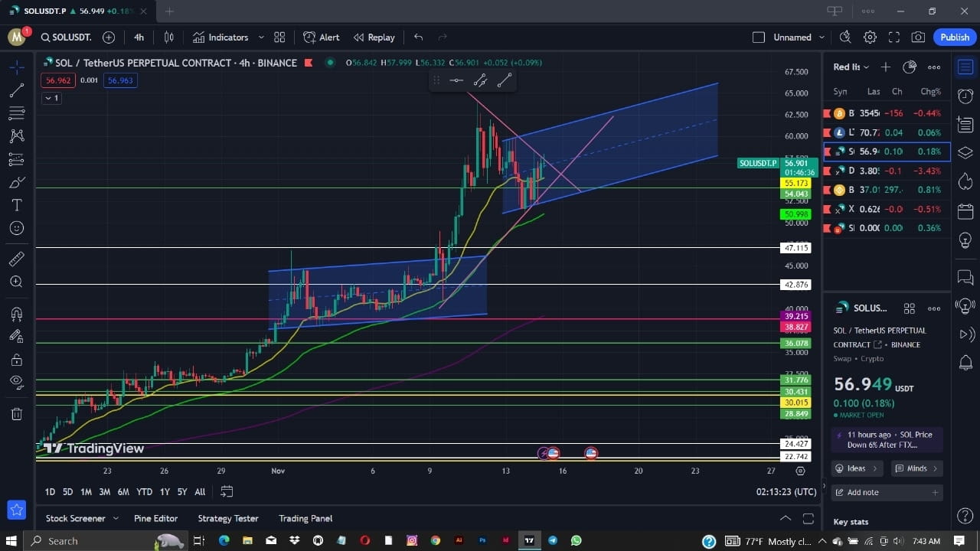Screen dimensions: 980x551
Task: Toggle hide all drawings eye icon
Action: pyautogui.click(x=16, y=382)
